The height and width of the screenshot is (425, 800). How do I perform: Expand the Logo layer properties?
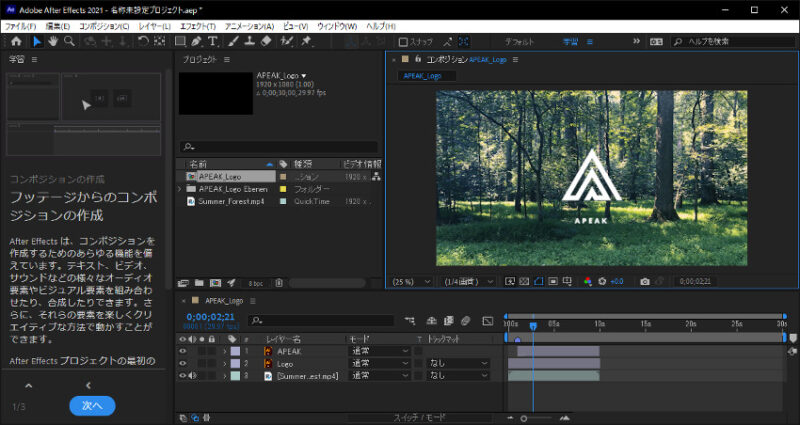224,364
